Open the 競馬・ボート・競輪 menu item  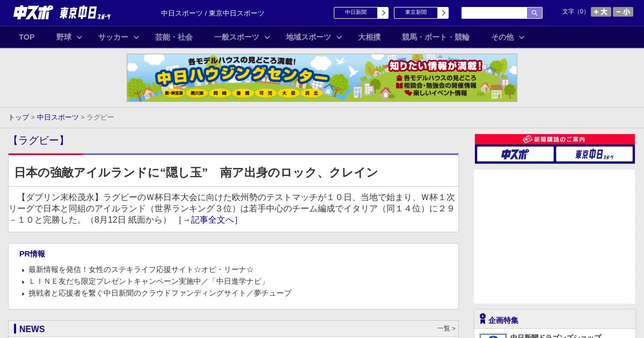[x=436, y=37]
